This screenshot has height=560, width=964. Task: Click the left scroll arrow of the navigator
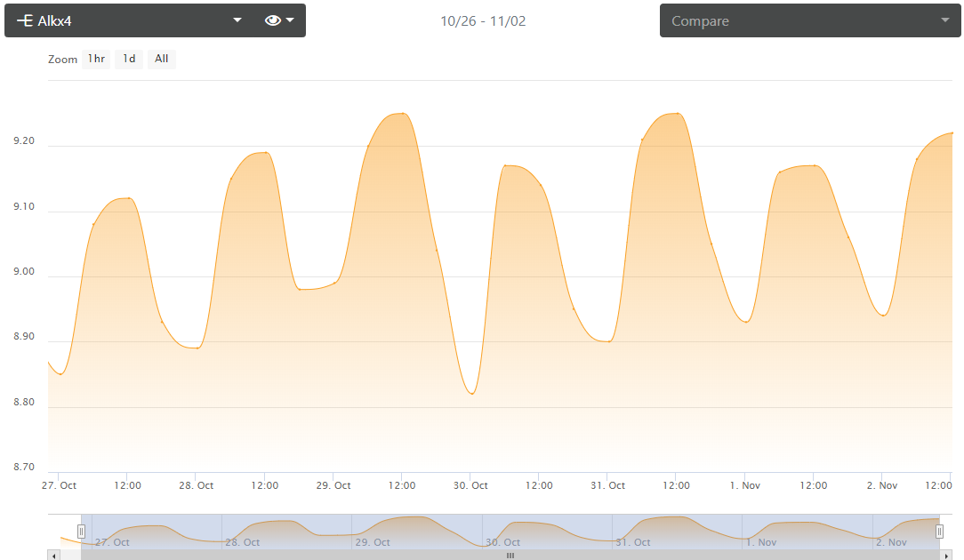pos(54,556)
